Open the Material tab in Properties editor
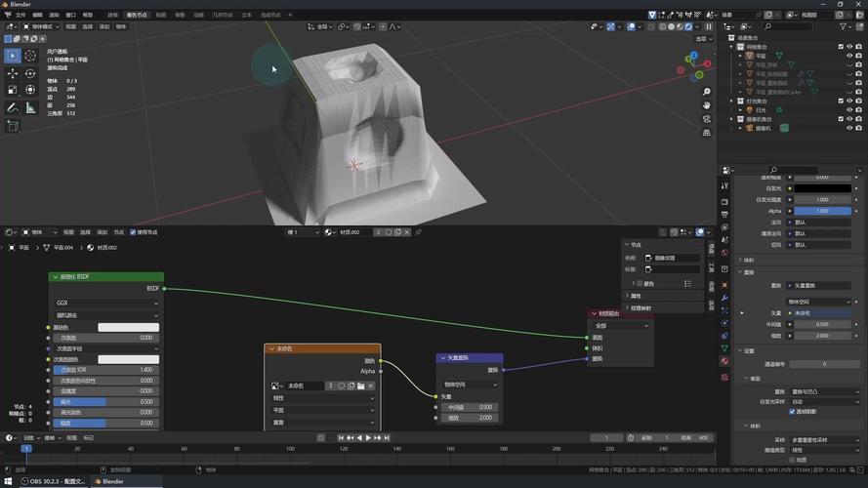 pyautogui.click(x=724, y=361)
